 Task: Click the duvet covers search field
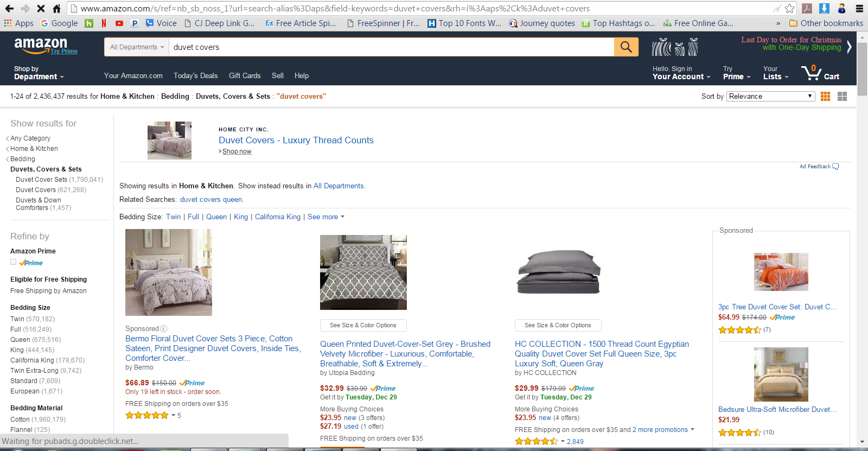point(391,47)
